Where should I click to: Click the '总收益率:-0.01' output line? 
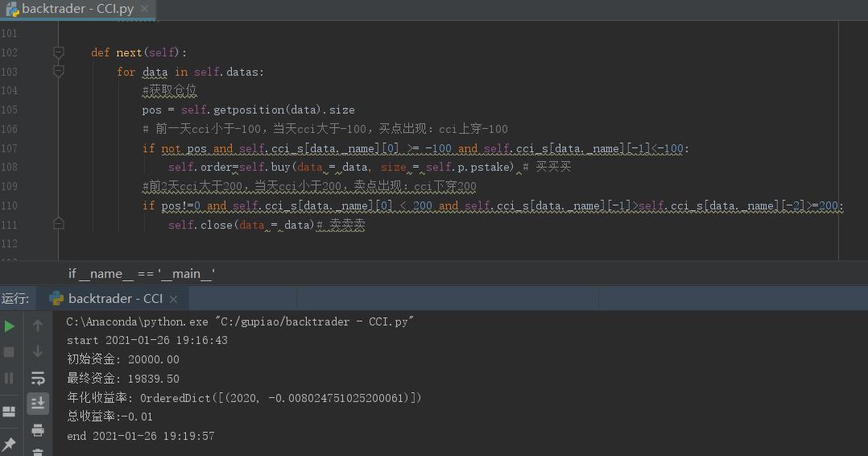tap(110, 417)
